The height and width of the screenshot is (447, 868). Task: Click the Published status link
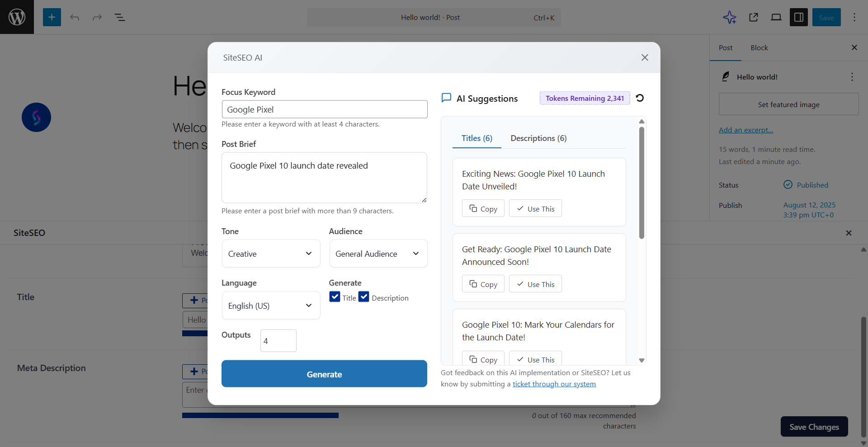click(812, 185)
